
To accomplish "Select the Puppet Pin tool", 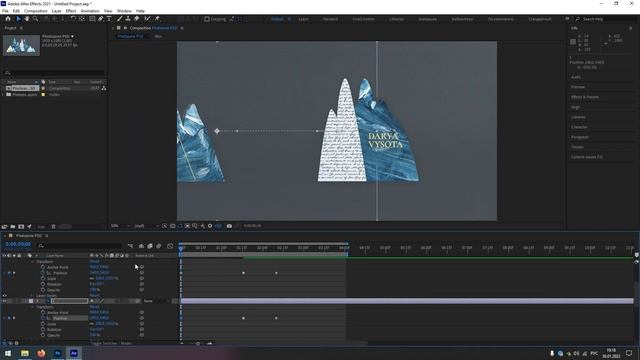I will point(157,19).
